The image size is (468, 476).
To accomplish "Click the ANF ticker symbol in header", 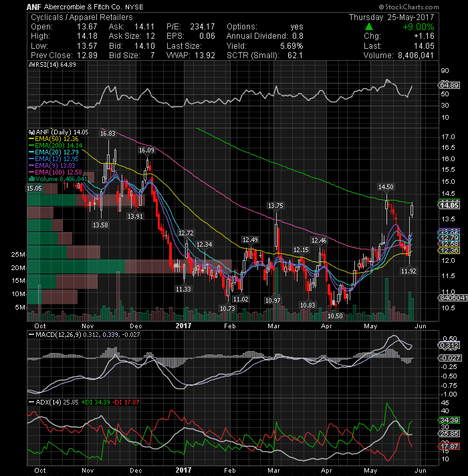I will pos(33,7).
